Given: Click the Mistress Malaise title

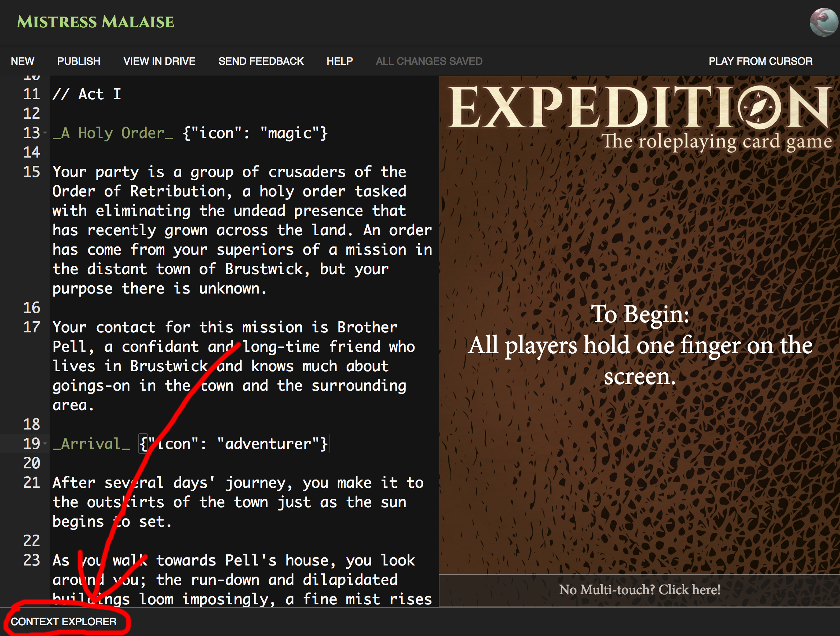Looking at the screenshot, I should tap(96, 22).
